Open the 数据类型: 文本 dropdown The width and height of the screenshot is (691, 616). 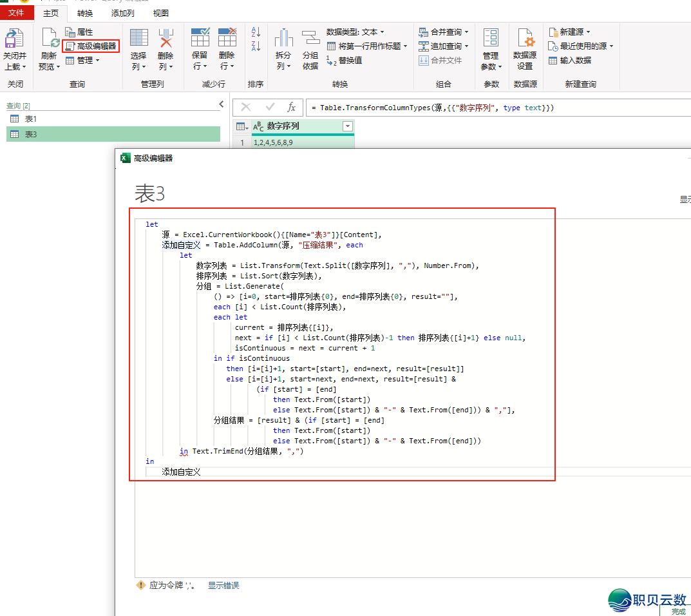click(x=355, y=32)
